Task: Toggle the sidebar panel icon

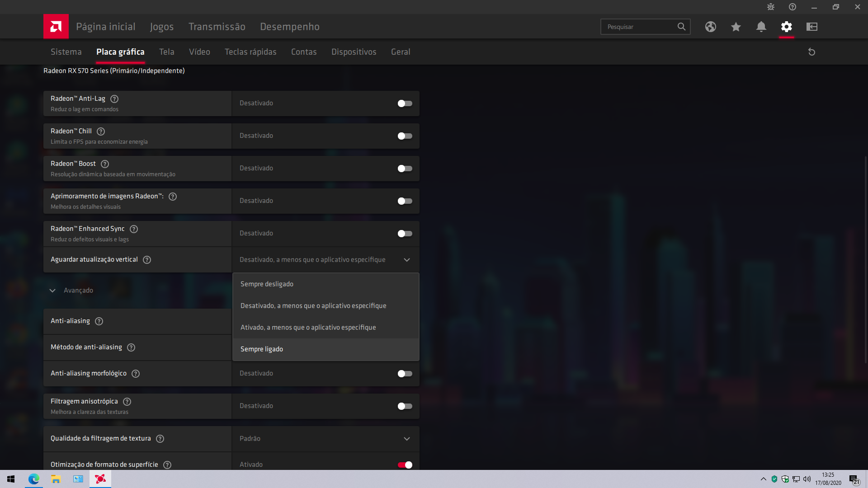Action: pos(812,27)
